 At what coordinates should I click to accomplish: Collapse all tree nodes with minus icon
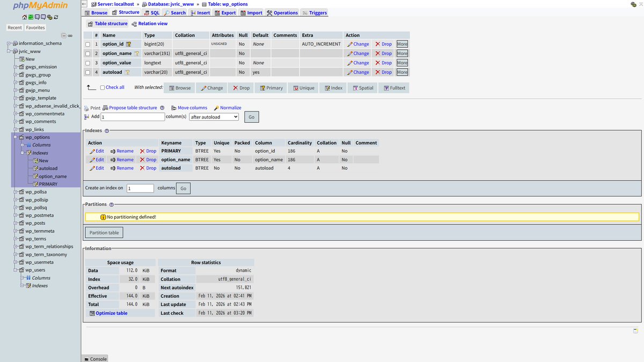click(x=64, y=35)
